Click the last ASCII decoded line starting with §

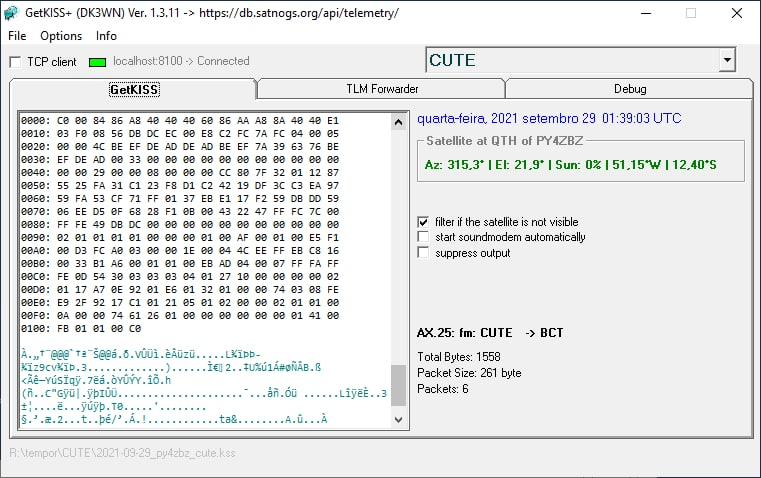(x=174, y=419)
